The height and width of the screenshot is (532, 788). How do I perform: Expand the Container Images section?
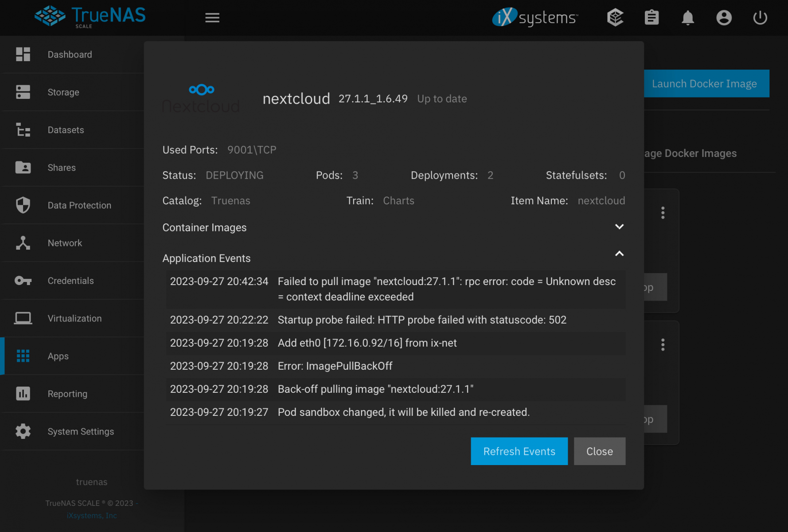pyautogui.click(x=619, y=227)
